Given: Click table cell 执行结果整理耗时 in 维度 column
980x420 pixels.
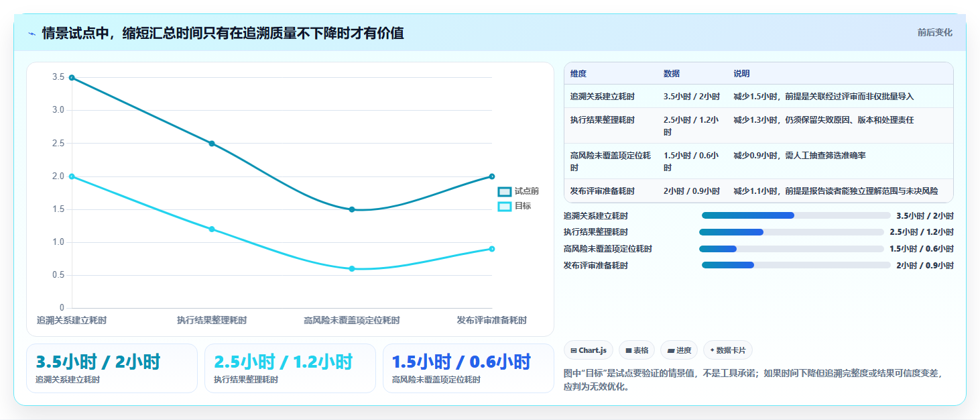Looking at the screenshot, I should [x=603, y=120].
